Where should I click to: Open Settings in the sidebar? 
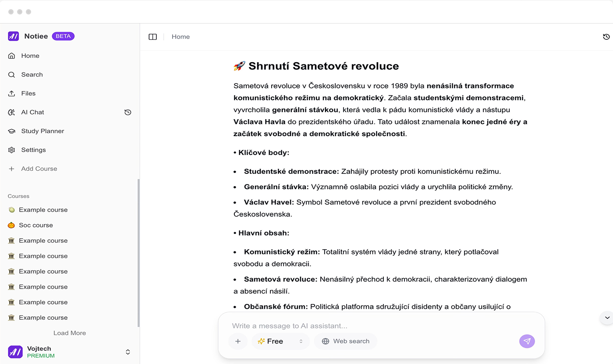coord(33,150)
